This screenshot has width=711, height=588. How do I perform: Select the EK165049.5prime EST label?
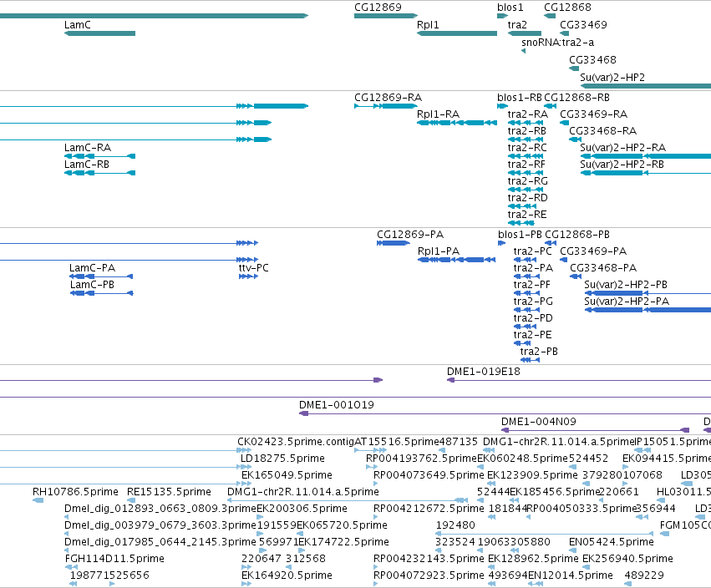[287, 475]
